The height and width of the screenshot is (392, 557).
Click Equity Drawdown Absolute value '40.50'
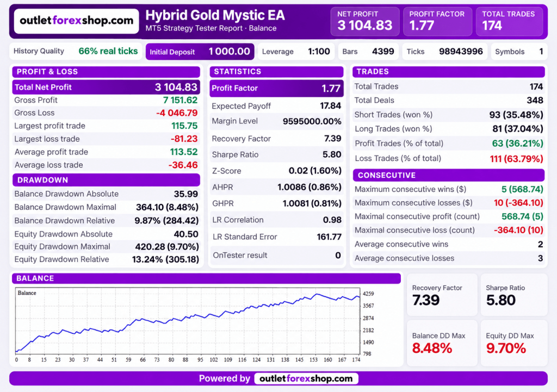(x=186, y=234)
